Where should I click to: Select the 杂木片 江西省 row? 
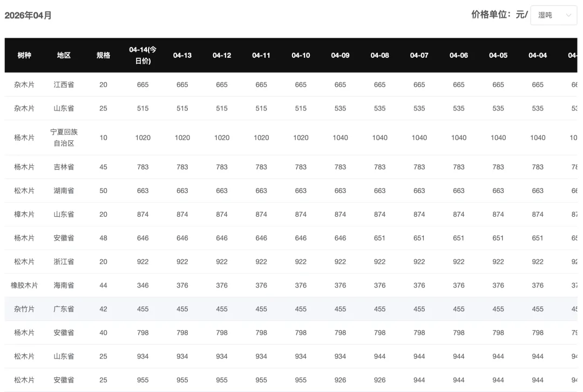pyautogui.click(x=291, y=85)
